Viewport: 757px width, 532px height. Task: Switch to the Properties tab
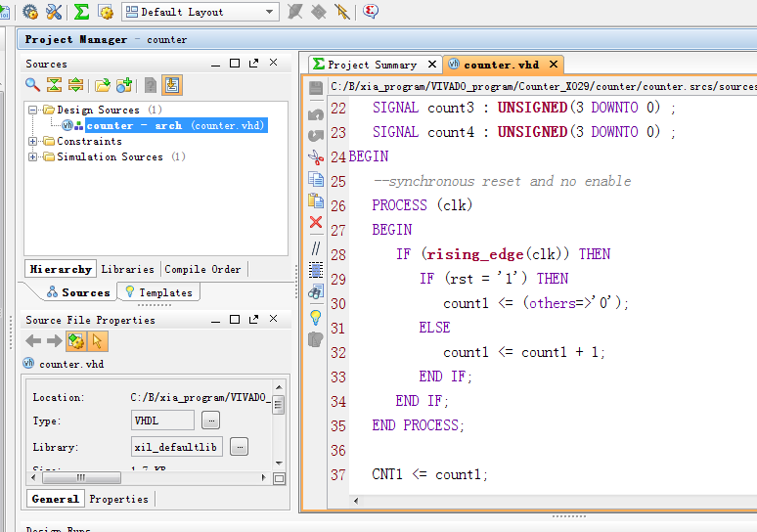point(118,499)
